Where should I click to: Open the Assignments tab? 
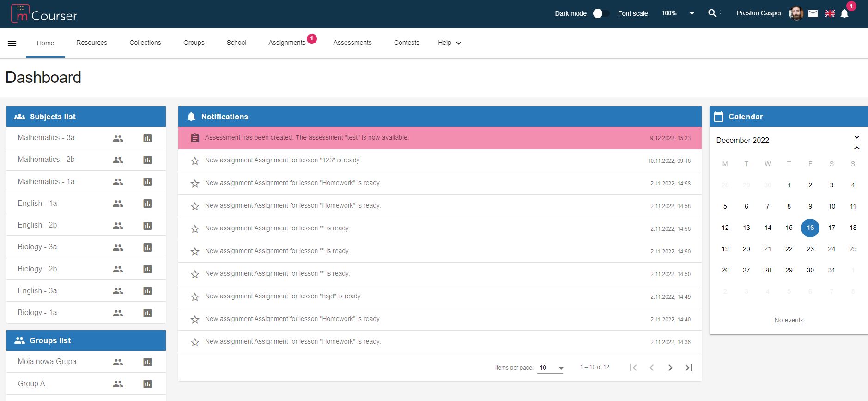pyautogui.click(x=287, y=43)
